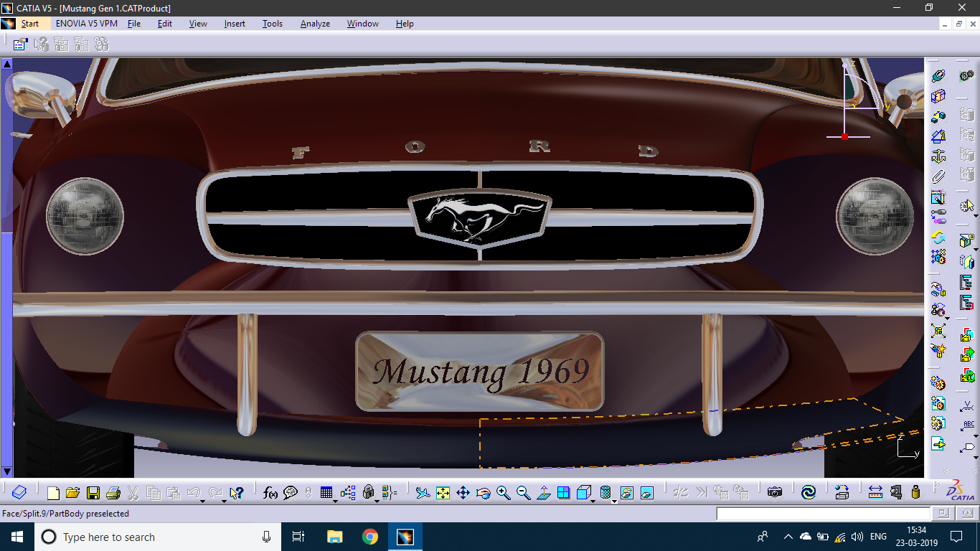Select the Contact Constraint tool

[938, 95]
